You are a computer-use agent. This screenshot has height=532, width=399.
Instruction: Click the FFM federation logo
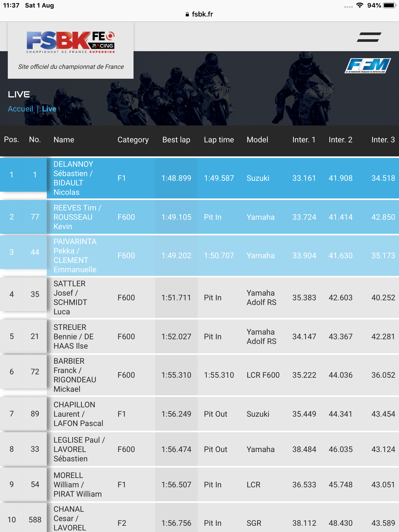click(x=368, y=66)
